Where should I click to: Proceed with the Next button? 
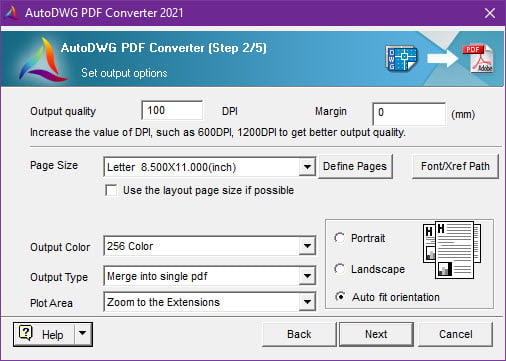(x=376, y=334)
